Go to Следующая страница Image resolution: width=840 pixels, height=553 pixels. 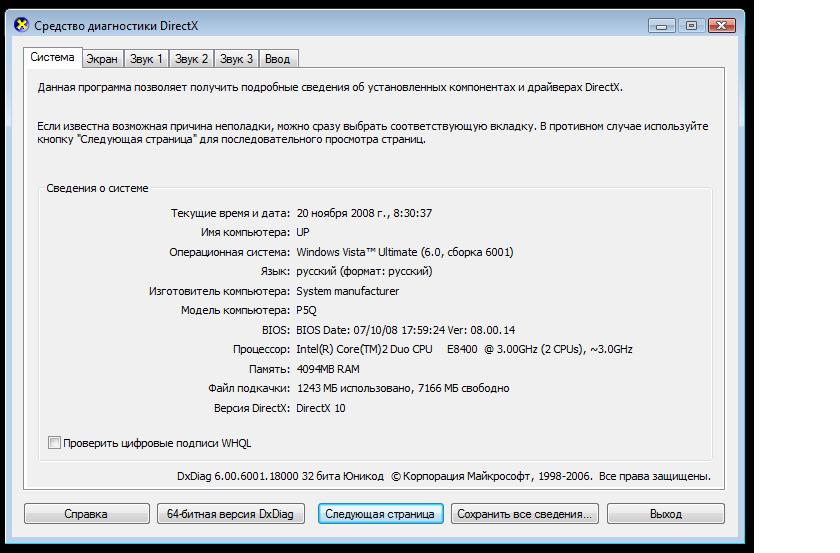coord(380,514)
